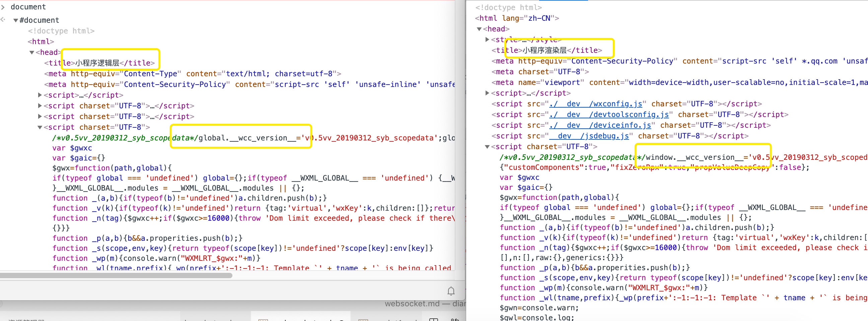Open the ./__dev__/wxconfig.js script link

[596, 104]
